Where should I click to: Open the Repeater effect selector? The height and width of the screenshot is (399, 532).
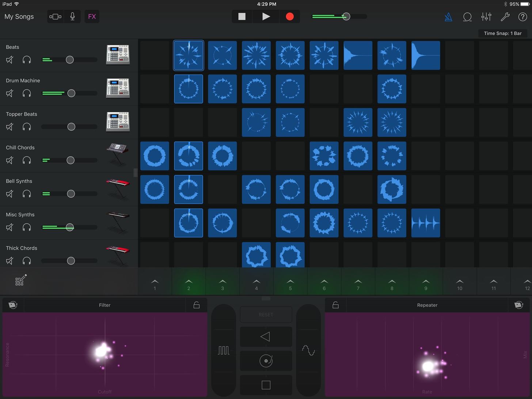pos(427,305)
